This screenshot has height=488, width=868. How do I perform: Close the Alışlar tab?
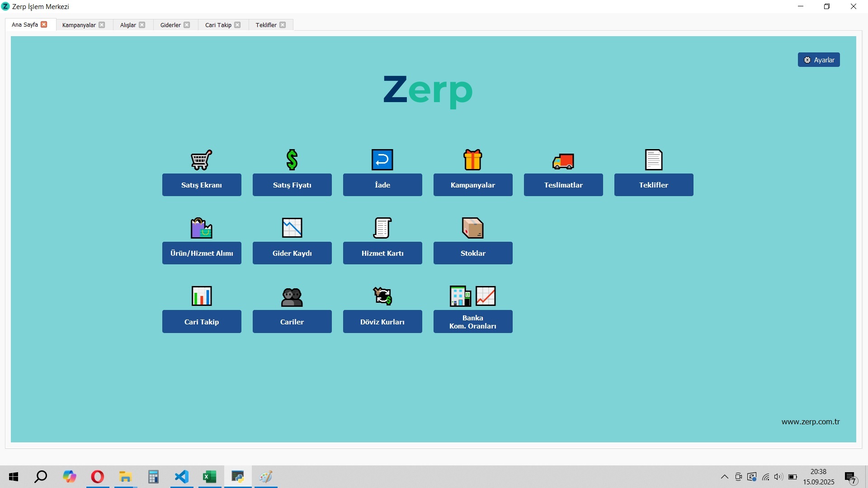[x=142, y=25]
